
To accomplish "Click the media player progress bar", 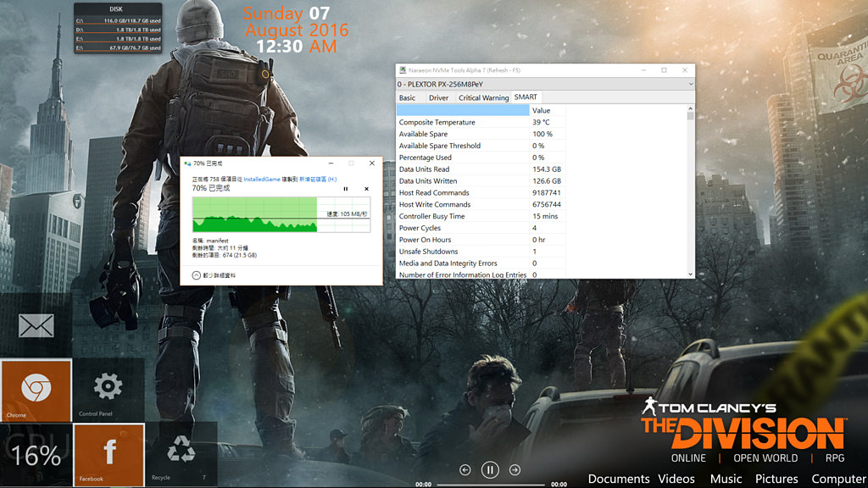I will [491, 485].
